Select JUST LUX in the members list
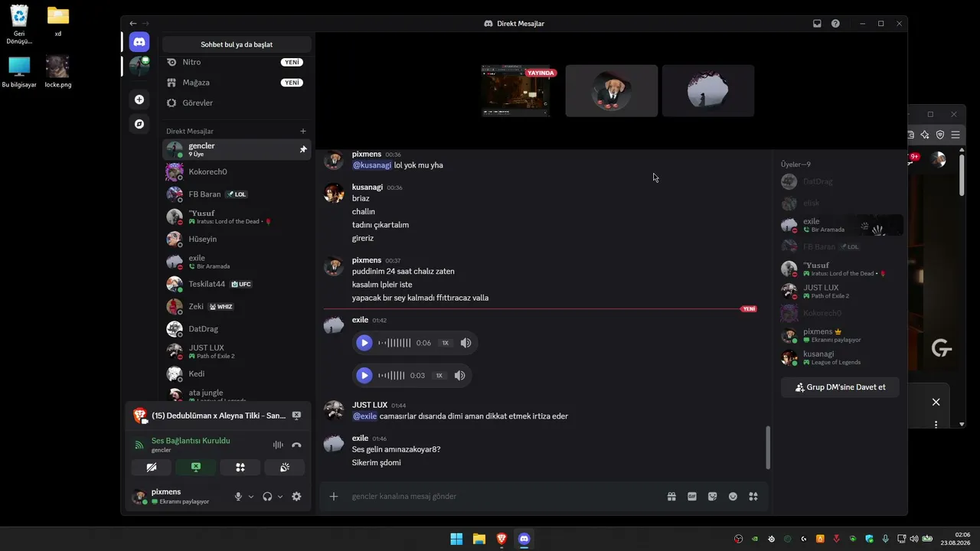This screenshot has height=551, width=980. click(840, 291)
